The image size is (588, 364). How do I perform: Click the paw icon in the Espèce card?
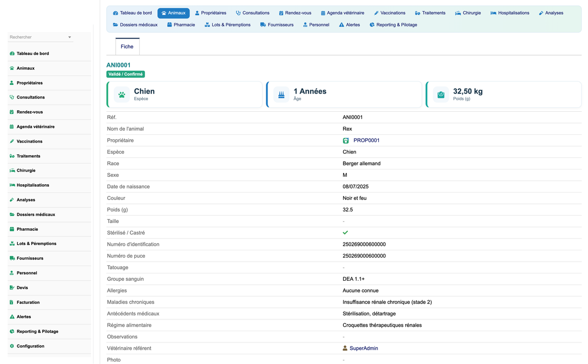coord(122,95)
